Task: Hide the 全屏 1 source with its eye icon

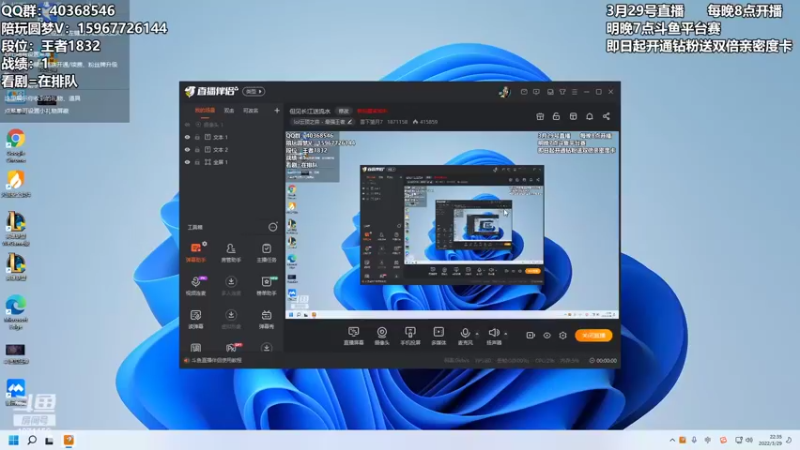Action: [x=187, y=162]
